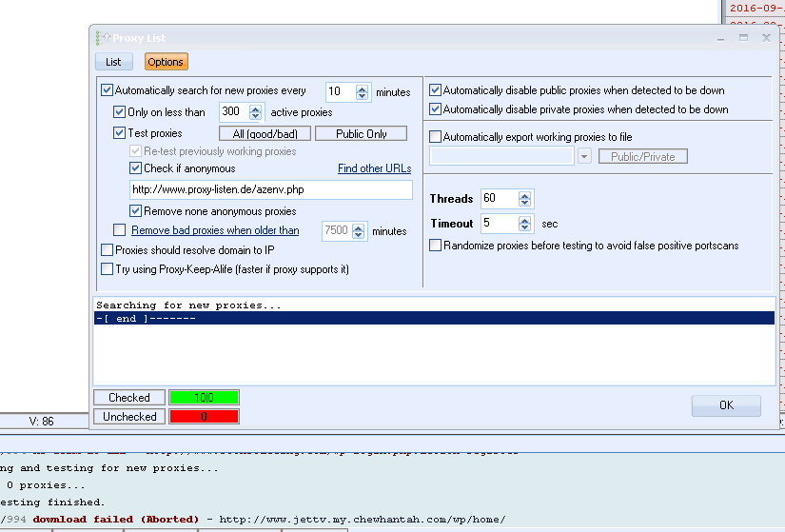This screenshot has width=785, height=532.
Task: Click the All (good/bad) button
Action: tap(265, 134)
